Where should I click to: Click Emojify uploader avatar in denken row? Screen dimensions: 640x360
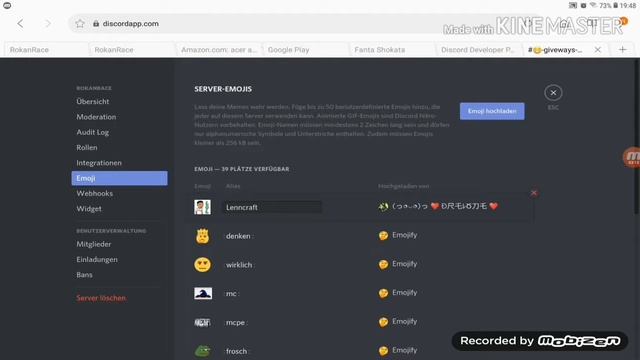click(383, 236)
